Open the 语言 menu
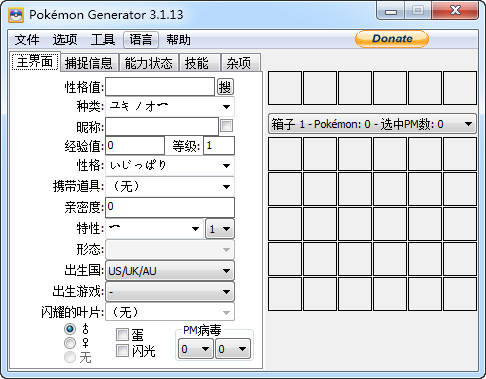The height and width of the screenshot is (379, 486). (x=141, y=40)
